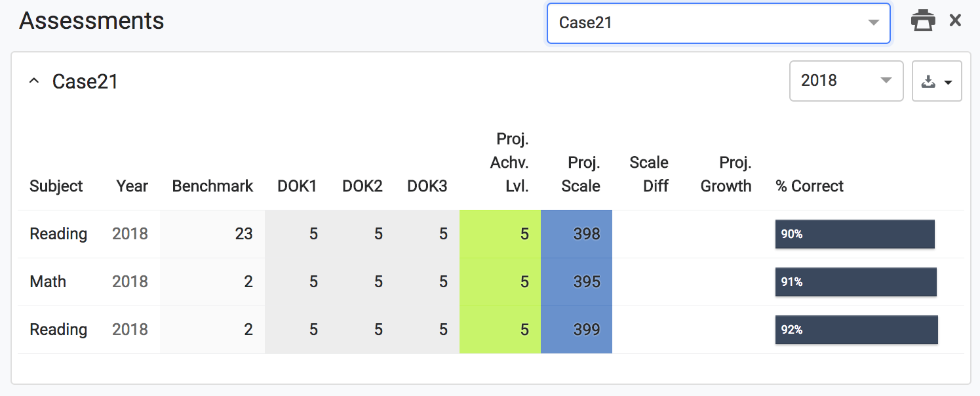The width and height of the screenshot is (980, 396).
Task: Click the projected scale value 399
Action: click(587, 330)
